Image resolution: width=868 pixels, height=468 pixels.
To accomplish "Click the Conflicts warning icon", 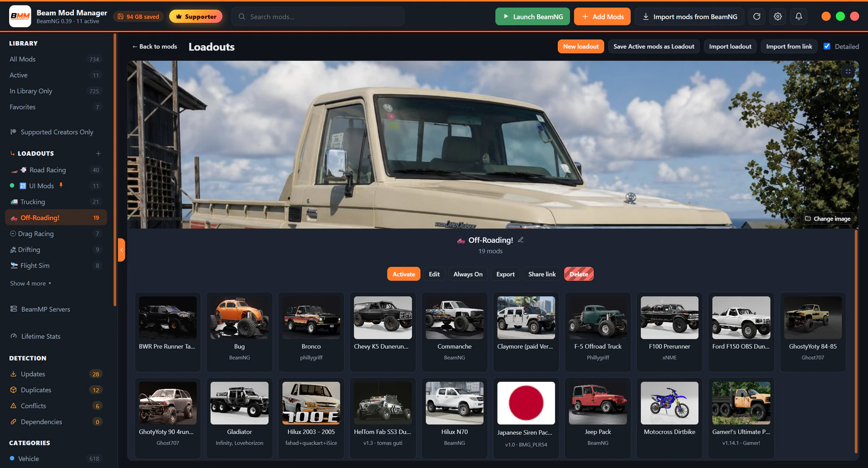I will click(x=14, y=406).
